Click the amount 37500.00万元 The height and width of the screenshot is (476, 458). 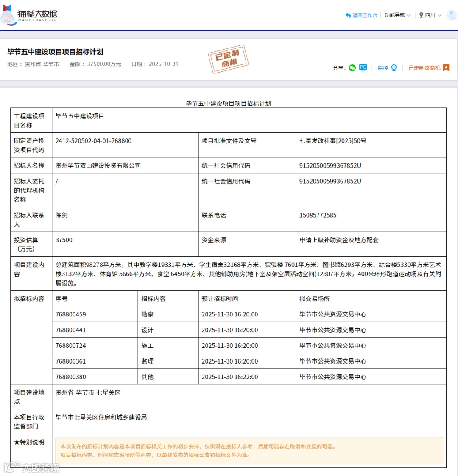[104, 64]
